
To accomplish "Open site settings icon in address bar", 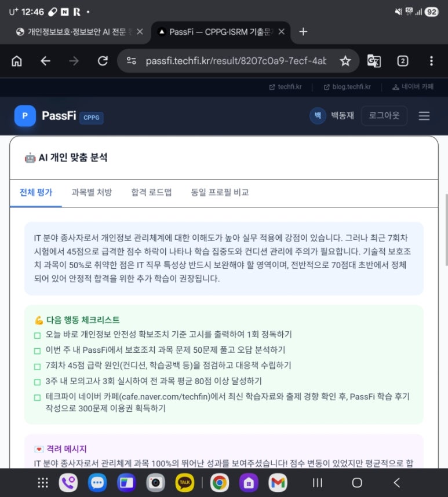I will click(x=131, y=61).
